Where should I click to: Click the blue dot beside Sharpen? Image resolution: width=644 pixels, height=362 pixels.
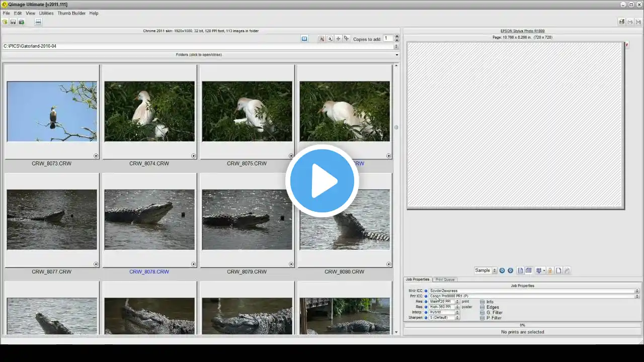click(426, 318)
